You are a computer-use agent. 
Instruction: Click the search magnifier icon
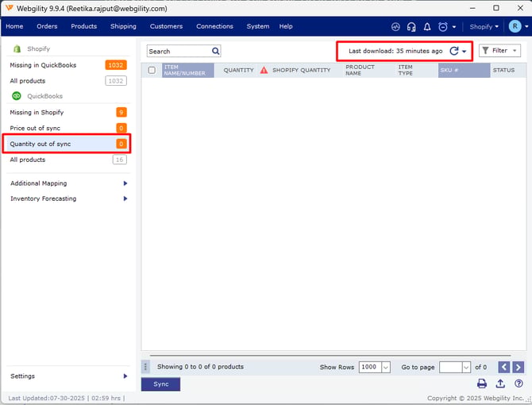(215, 51)
